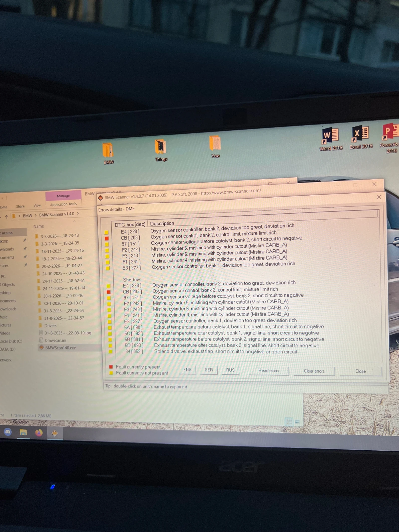Click red marker beside CB [203] error
399x532 pixels.
click(107, 238)
